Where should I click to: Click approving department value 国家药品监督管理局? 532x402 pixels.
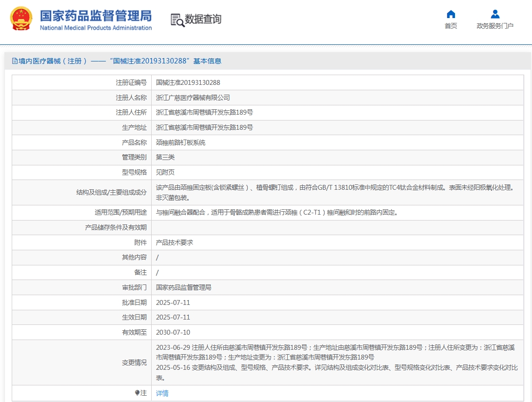tap(183, 287)
